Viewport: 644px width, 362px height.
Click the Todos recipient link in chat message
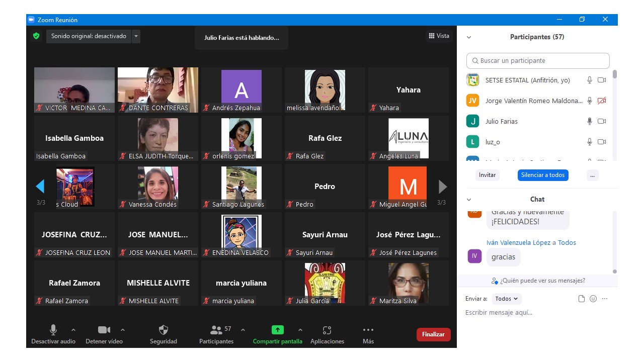click(x=567, y=242)
